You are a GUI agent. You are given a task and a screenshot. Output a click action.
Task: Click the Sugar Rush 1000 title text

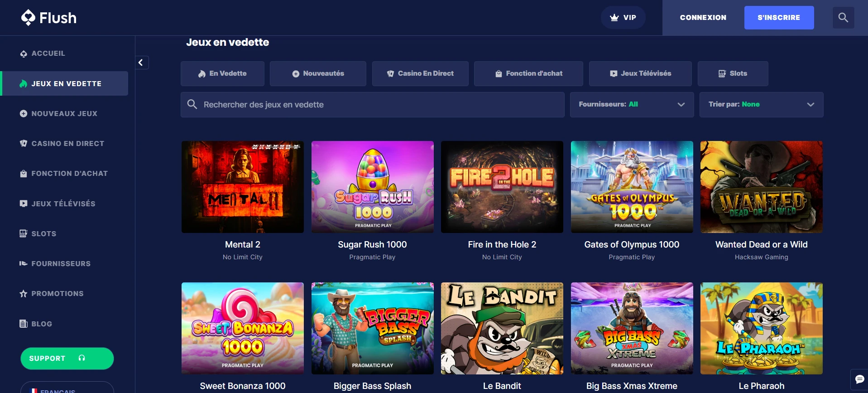click(373, 245)
